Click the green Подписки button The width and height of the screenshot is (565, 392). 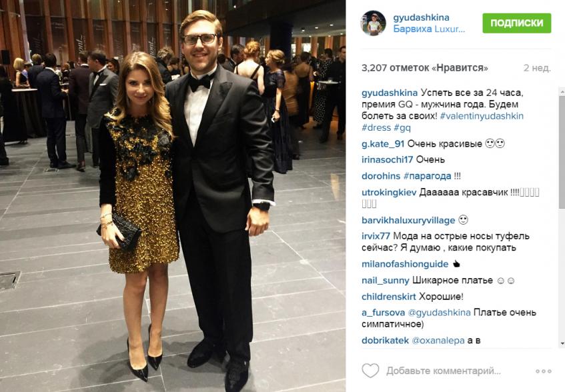517,23
